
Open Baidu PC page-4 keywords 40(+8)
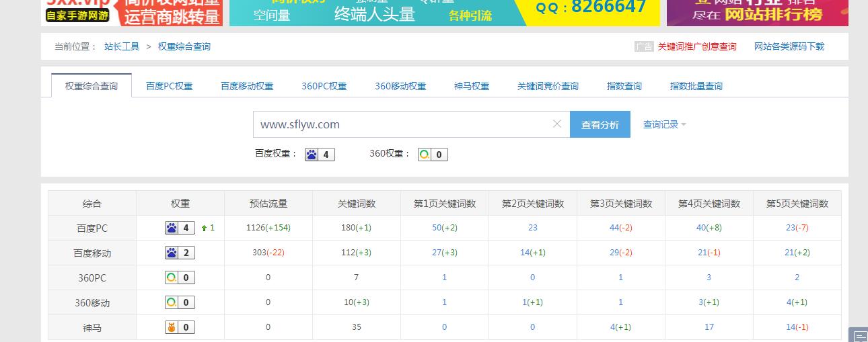click(709, 228)
